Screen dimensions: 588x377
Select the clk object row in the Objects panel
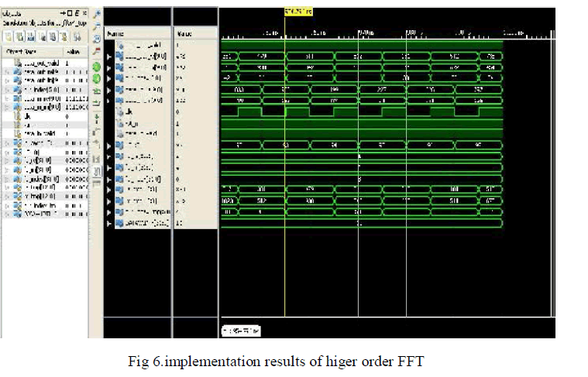click(x=27, y=117)
